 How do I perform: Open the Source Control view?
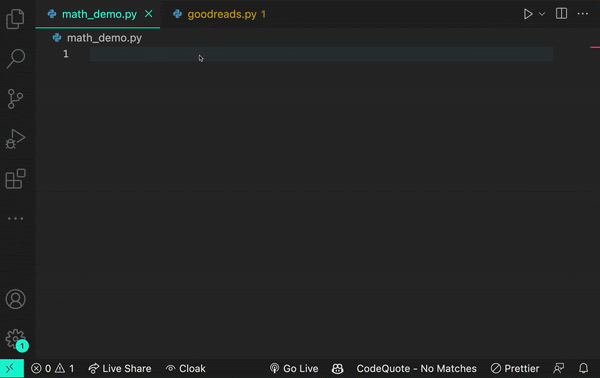coord(15,99)
